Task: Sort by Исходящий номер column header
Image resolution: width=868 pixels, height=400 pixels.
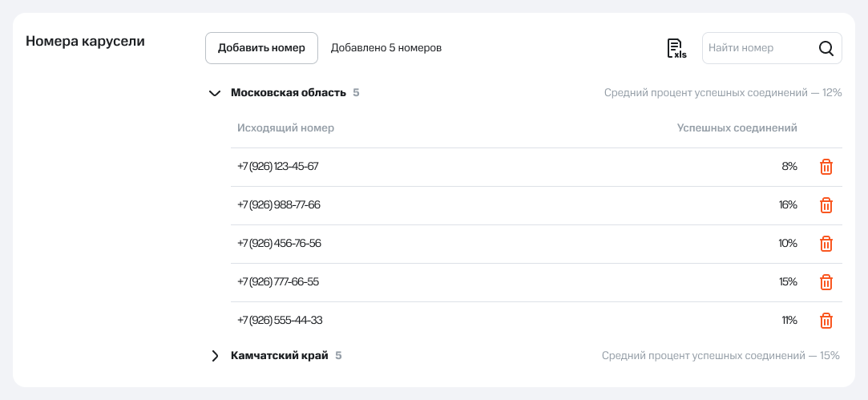Action: 285,128
